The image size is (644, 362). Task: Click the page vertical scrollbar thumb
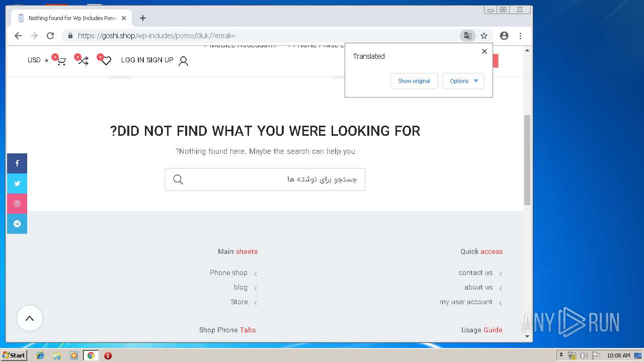click(527, 160)
